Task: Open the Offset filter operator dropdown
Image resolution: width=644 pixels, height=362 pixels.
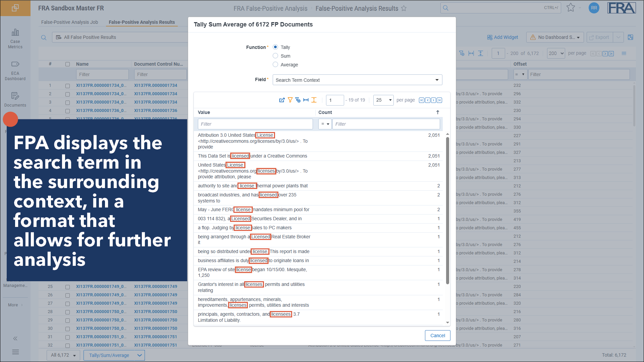Action: tap(520, 74)
